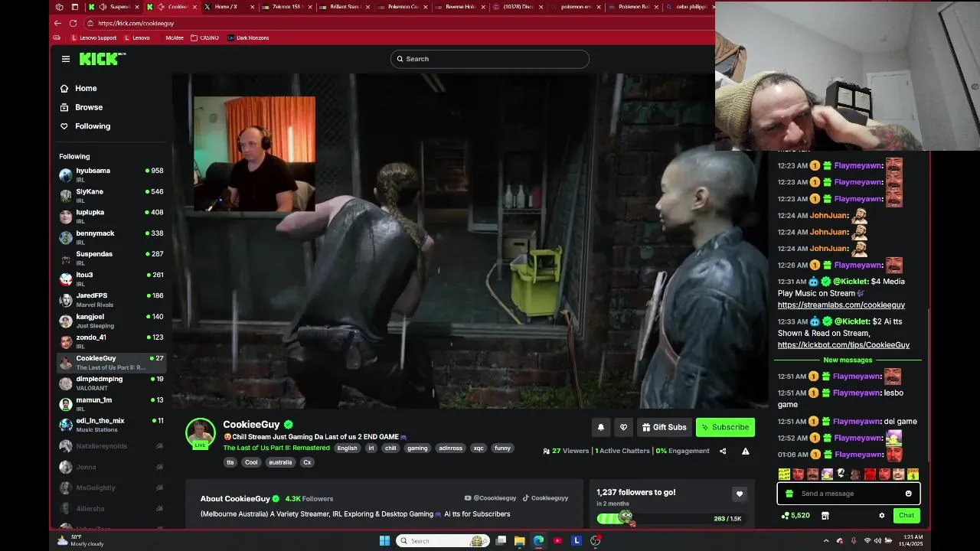
Task: Click CookieeGuy live avatar
Action: point(201,433)
